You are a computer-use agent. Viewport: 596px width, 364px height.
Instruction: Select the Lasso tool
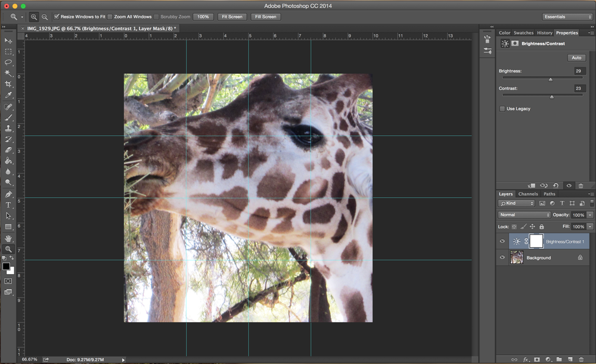[x=8, y=63]
